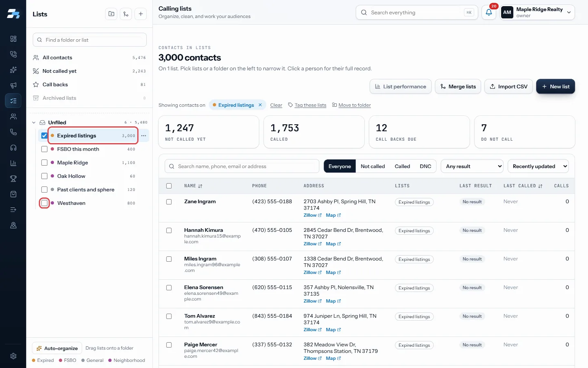Viewport: 588px width, 368px height.
Task: Create a New list
Action: [555, 86]
